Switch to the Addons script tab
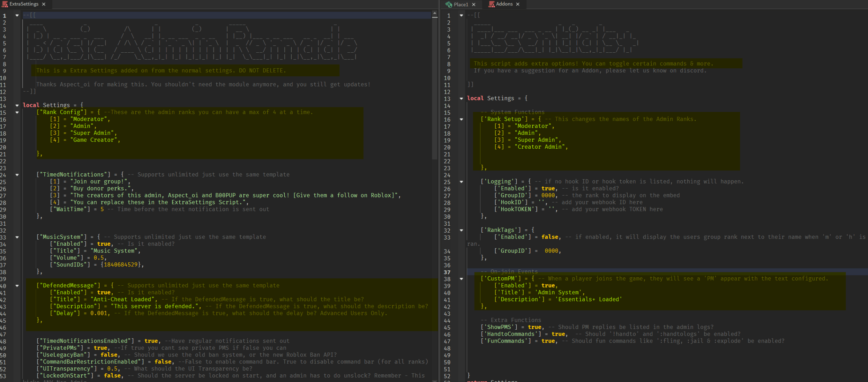 (504, 4)
